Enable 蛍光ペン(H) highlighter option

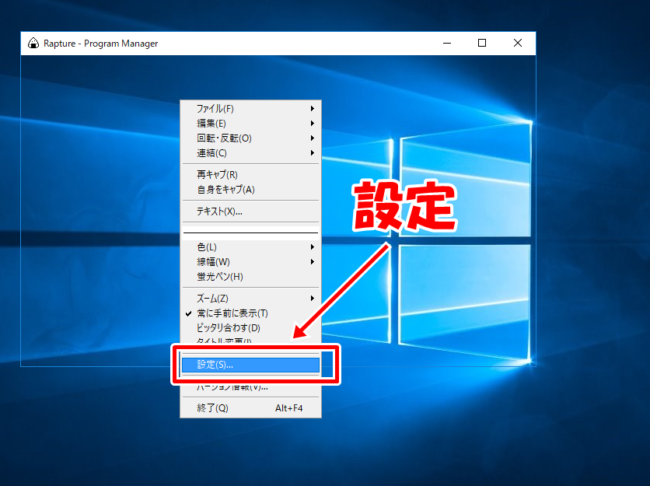pos(250,277)
